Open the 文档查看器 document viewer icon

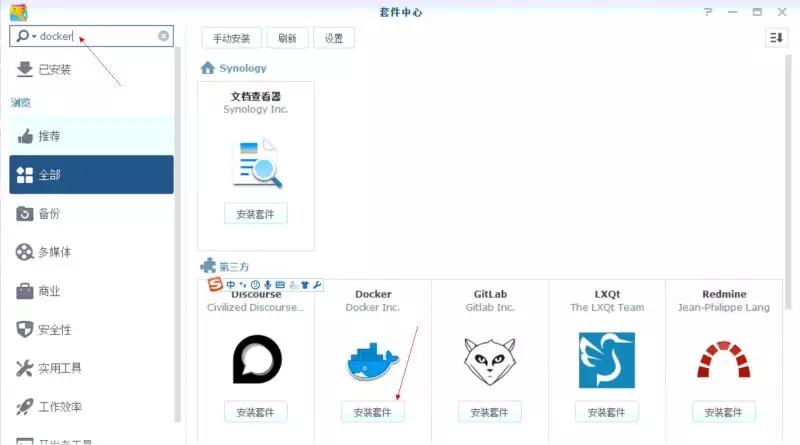(x=256, y=162)
